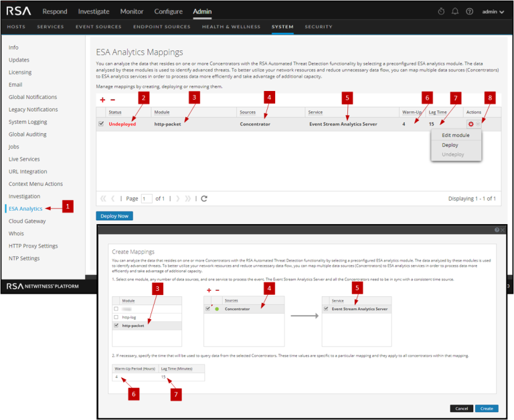The height and width of the screenshot is (420, 514).
Task: Open the Investigate menu
Action: click(x=94, y=11)
